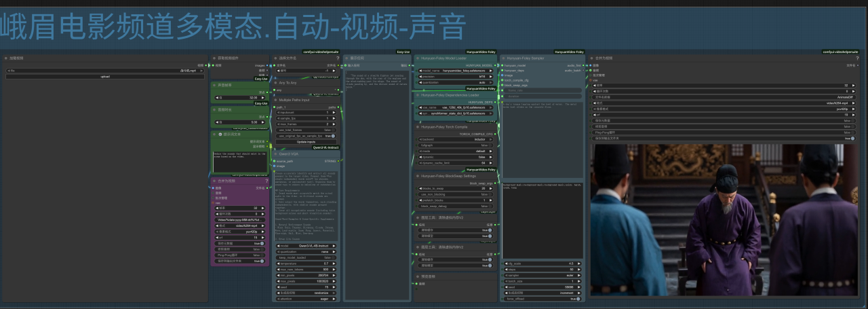Click the Multiple Paths Input node title

(294, 100)
